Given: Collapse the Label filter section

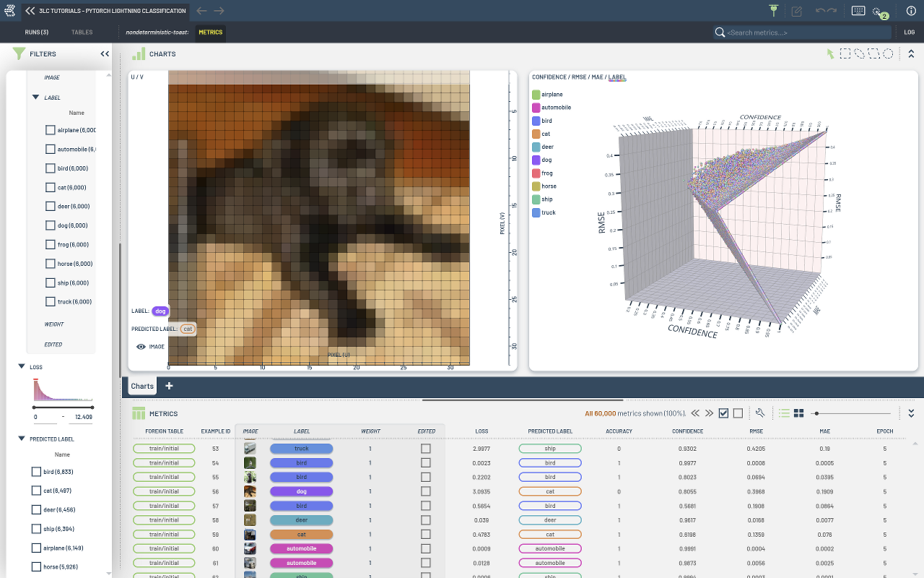Looking at the screenshot, I should click(x=35, y=97).
